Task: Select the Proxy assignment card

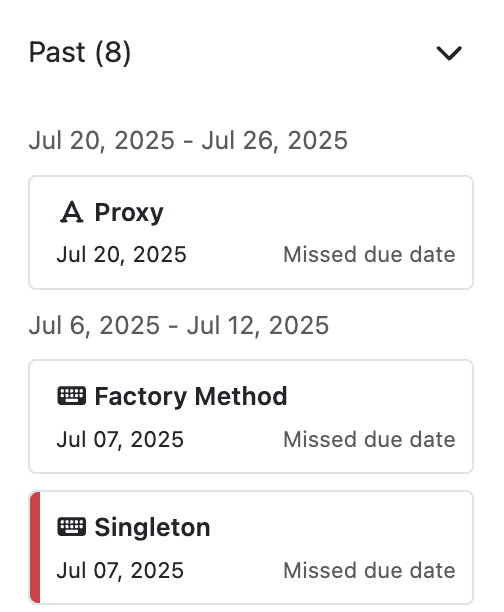Action: pos(251,233)
